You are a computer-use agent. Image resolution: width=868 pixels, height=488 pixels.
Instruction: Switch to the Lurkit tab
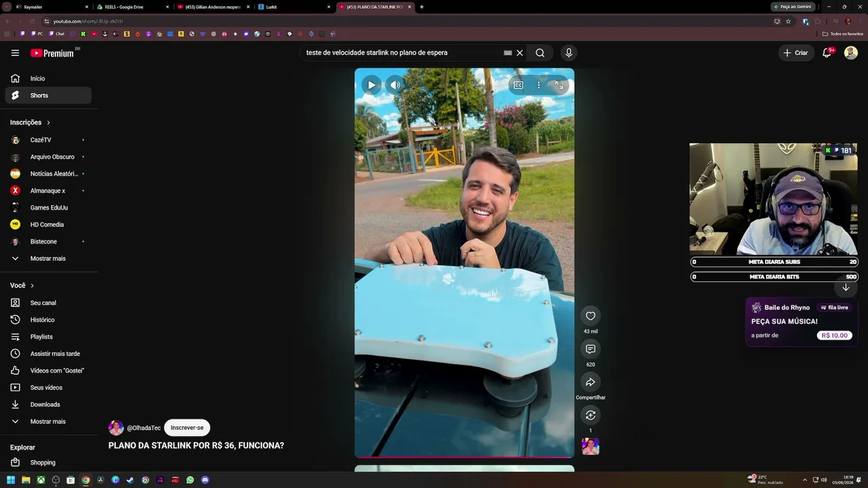tap(294, 7)
